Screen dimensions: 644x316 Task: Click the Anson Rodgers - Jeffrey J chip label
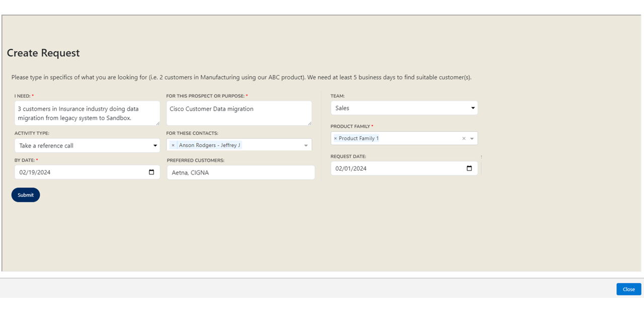pos(209,145)
